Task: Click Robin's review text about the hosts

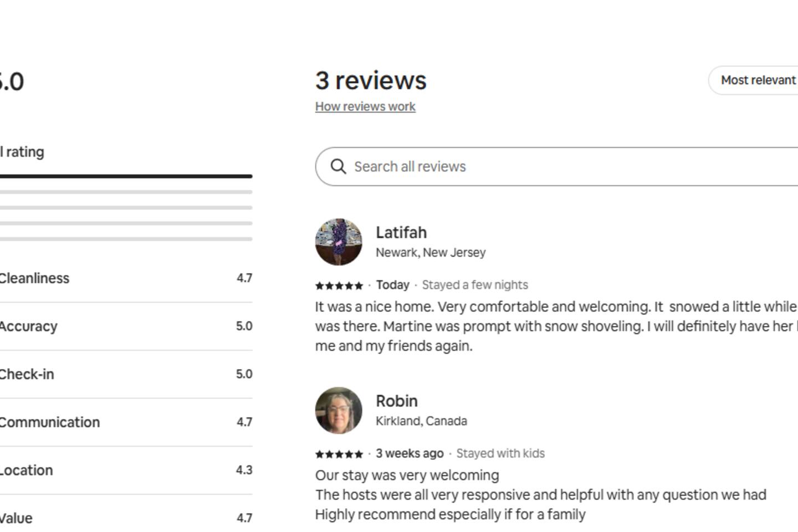Action: (x=540, y=495)
